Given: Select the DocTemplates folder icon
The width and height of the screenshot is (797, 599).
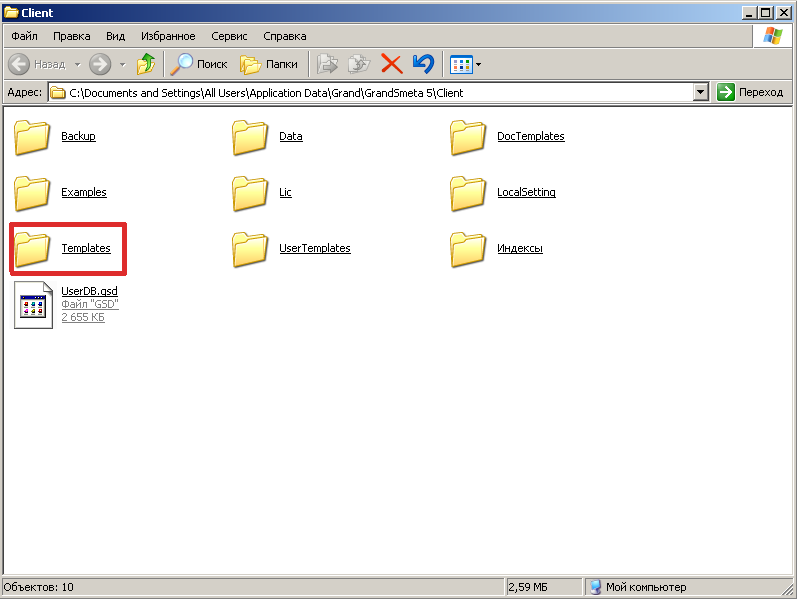Looking at the screenshot, I should click(x=468, y=137).
